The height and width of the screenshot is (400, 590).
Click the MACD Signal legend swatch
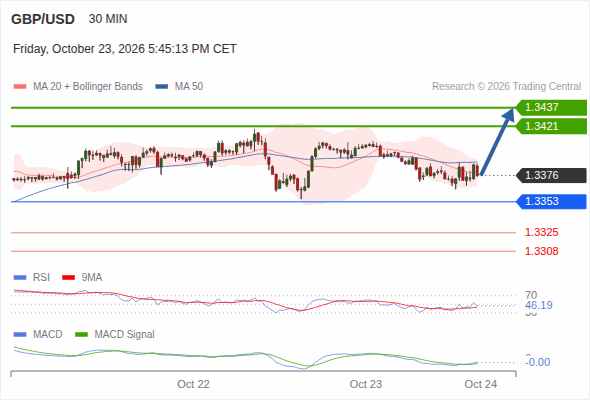coord(81,335)
